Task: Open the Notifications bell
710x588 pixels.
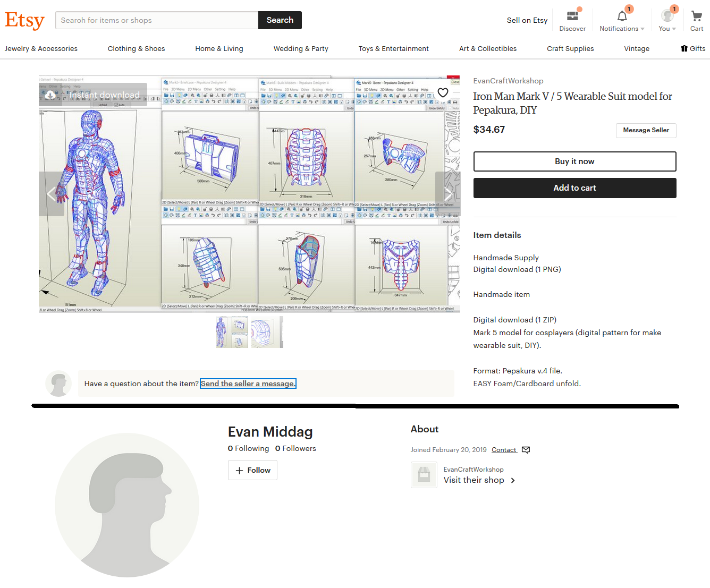Action: [622, 16]
